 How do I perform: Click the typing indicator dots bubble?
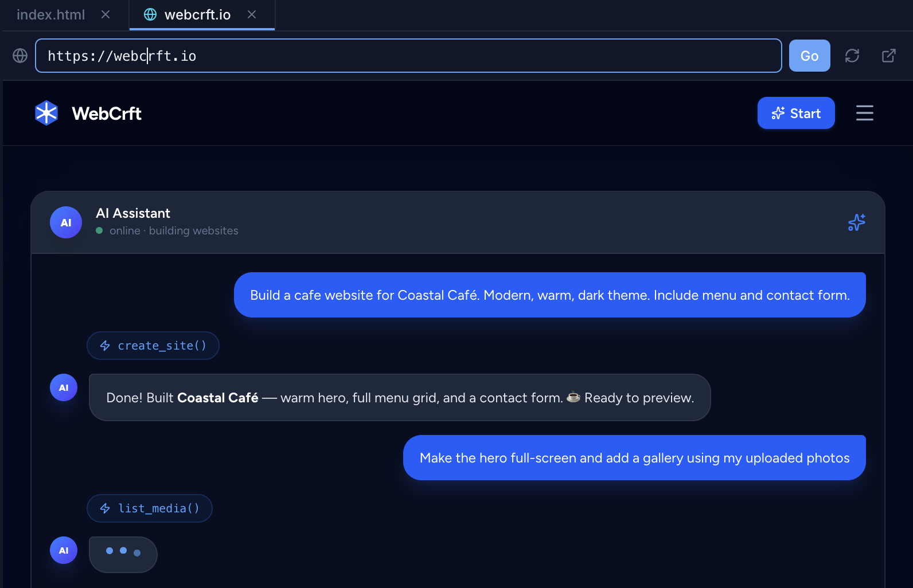(123, 554)
